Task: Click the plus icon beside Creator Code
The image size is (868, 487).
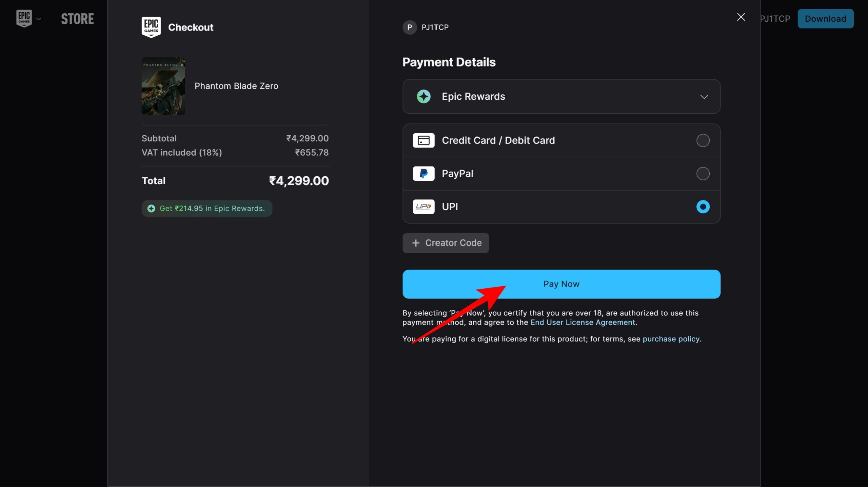Action: (416, 243)
